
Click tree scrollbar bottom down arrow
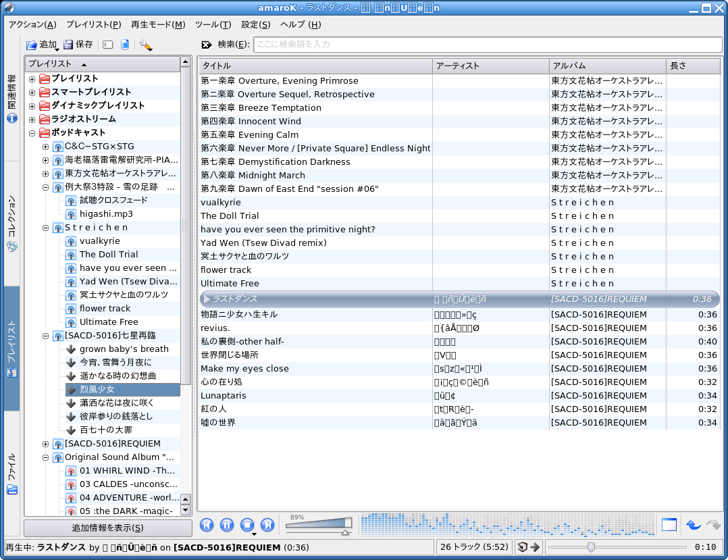pos(186,510)
